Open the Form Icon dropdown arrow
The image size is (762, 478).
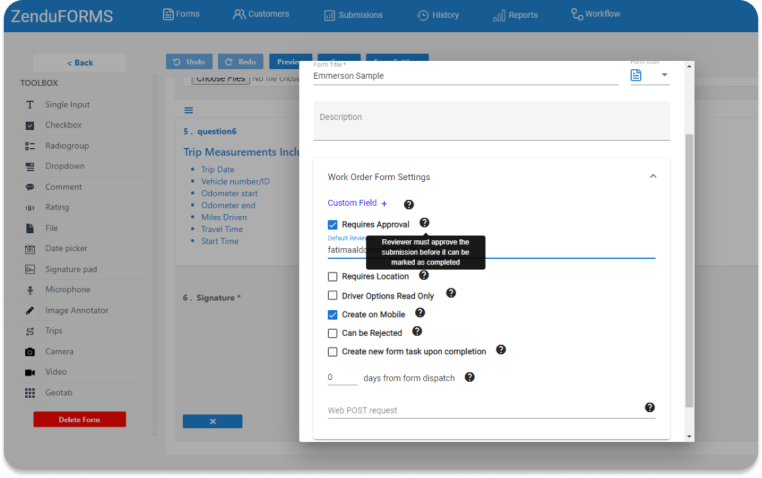pos(664,75)
